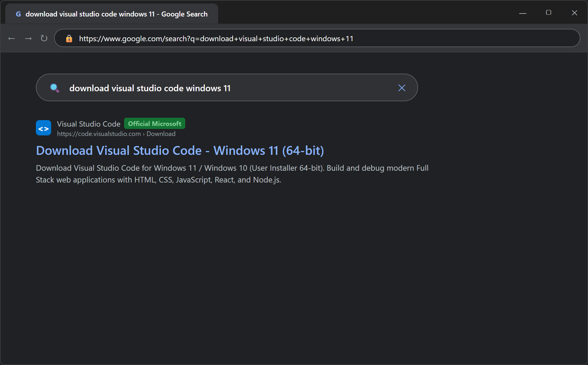Minimize the browser window
588x365 pixels.
point(523,13)
